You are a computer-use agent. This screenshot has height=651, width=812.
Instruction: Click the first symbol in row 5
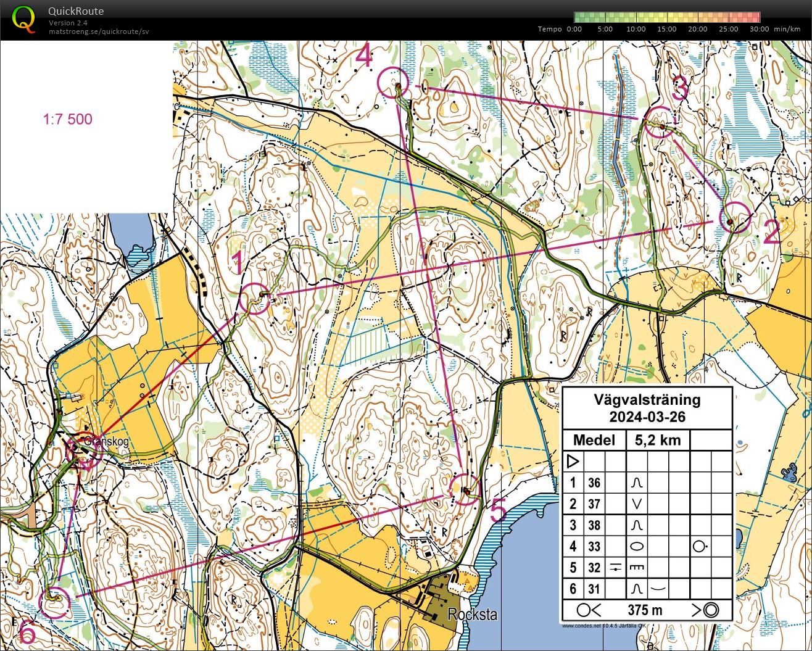[x=615, y=567]
